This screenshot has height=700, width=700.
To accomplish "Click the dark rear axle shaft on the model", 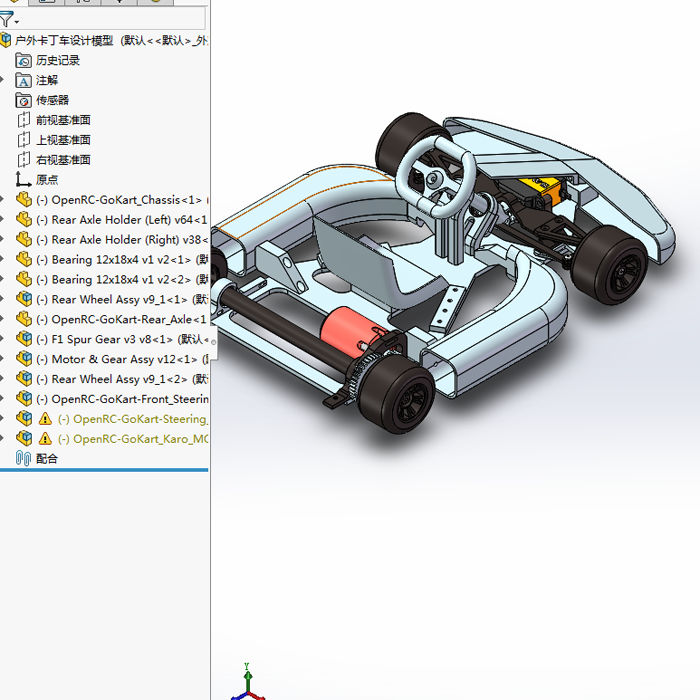I will tap(286, 326).
